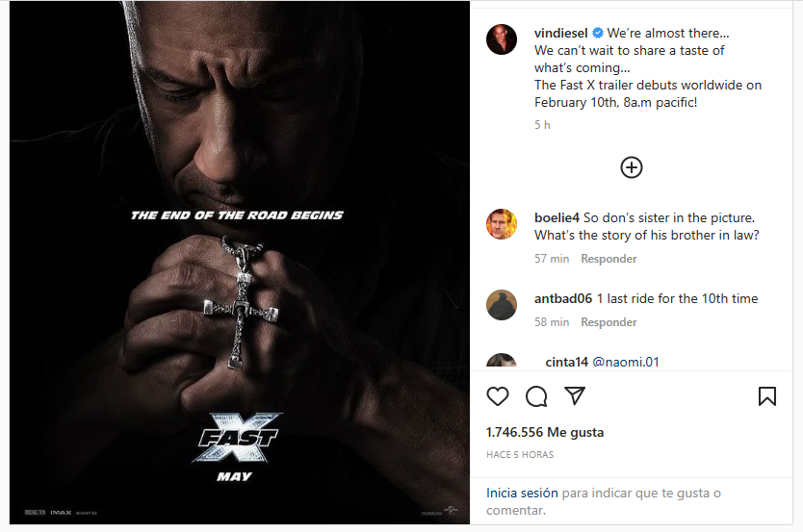Screen dimensions: 803x532
Task: View the 1.746.556 Me gusta likes list
Action: [545, 433]
